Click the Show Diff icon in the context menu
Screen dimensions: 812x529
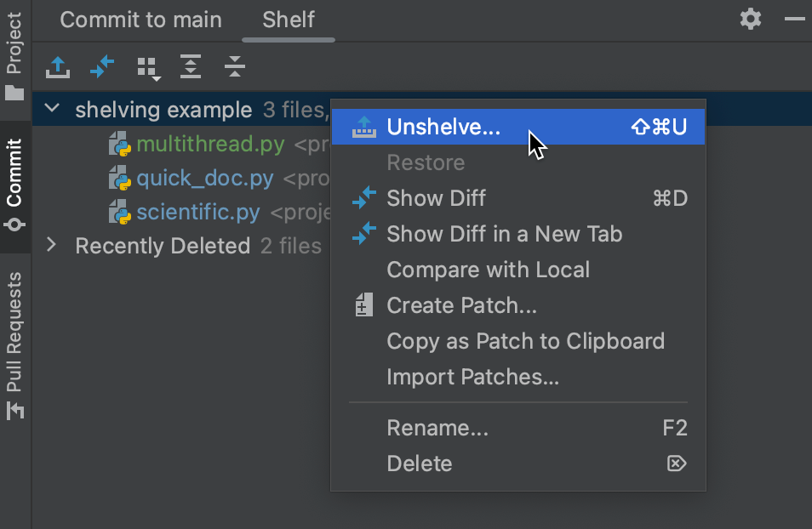pos(363,198)
